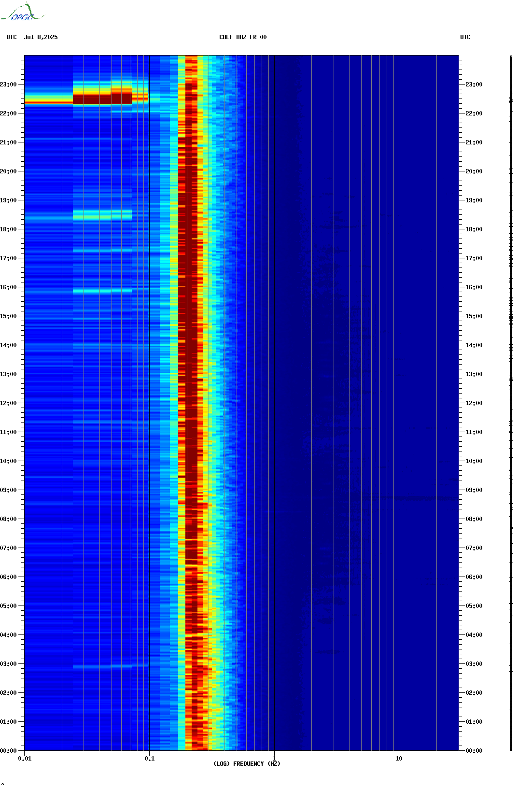
Task: Click the vertical seismogram waveform trace
Action: (x=511, y=403)
